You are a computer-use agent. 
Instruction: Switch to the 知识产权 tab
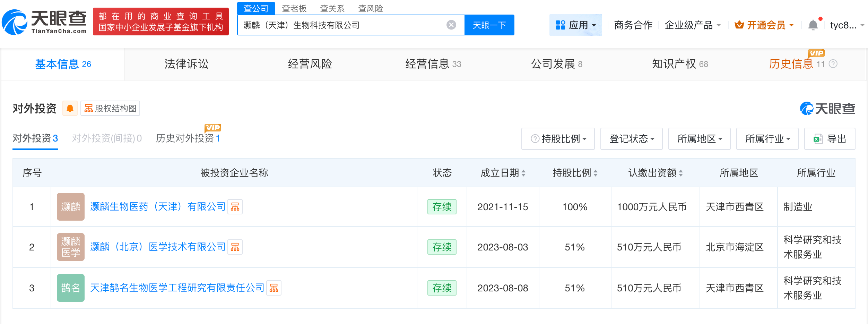tap(679, 64)
